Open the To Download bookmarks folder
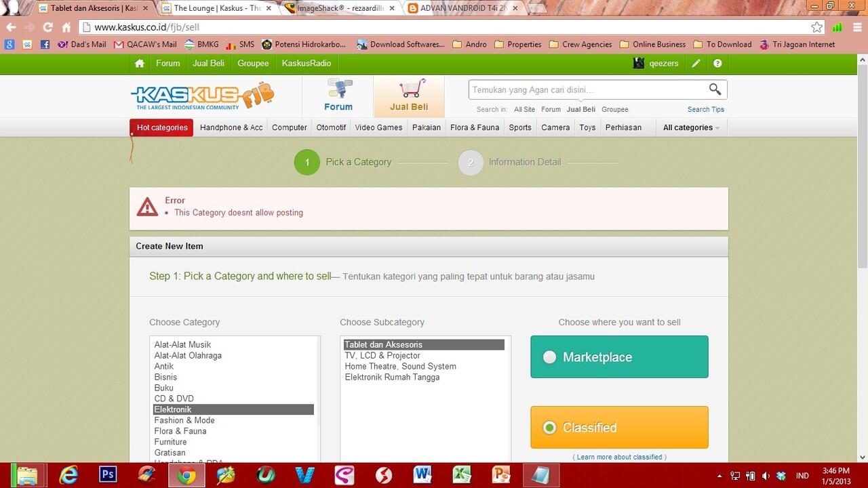 (x=722, y=44)
